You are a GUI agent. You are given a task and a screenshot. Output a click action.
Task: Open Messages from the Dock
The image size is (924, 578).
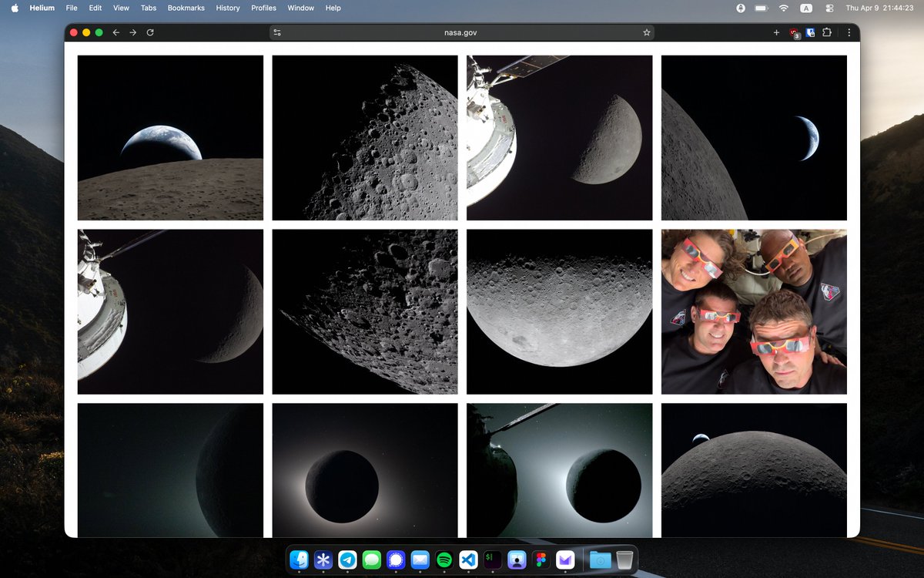tap(372, 560)
